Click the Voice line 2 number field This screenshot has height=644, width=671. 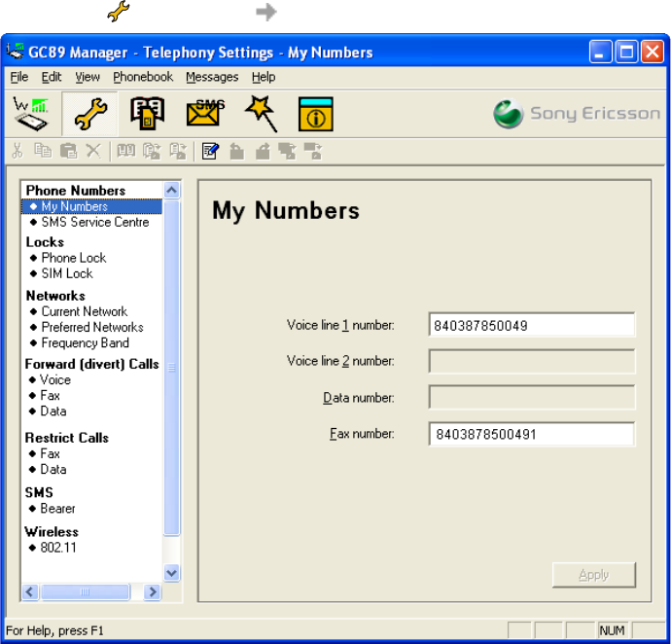(x=532, y=361)
